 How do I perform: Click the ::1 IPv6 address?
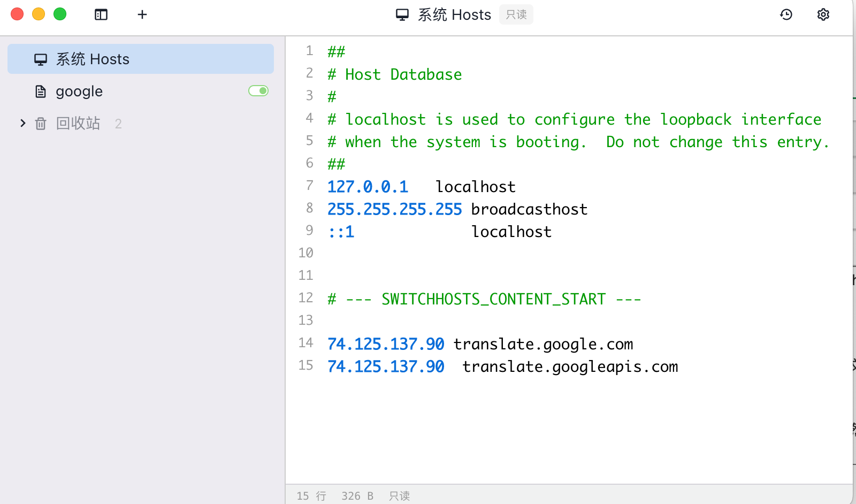click(341, 232)
